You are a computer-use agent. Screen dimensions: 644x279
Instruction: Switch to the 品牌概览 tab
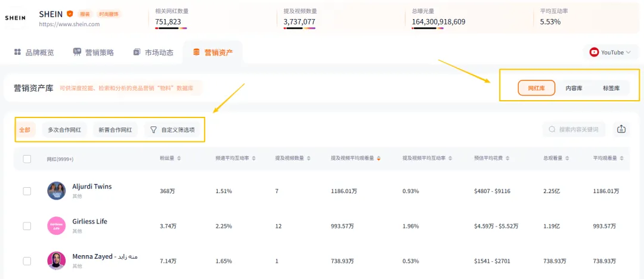coord(34,52)
